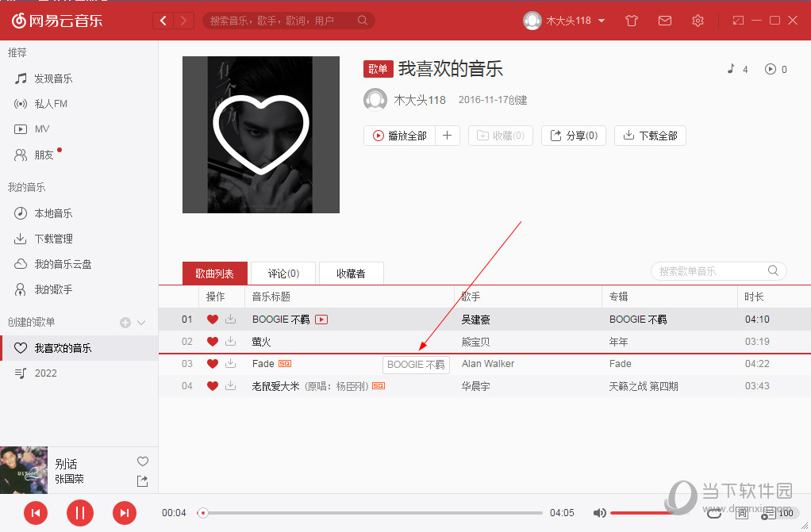Switch to the 收藏者 tab

[351, 273]
